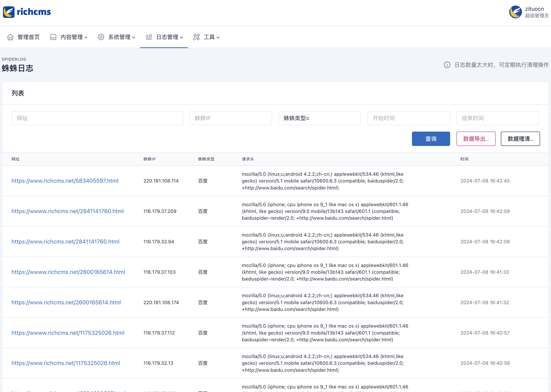
Task: Select IP cell 116.179.32.13
Action: point(158,363)
